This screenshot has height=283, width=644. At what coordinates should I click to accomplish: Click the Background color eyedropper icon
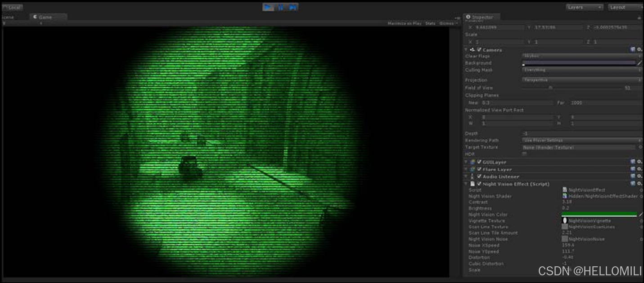(639, 63)
